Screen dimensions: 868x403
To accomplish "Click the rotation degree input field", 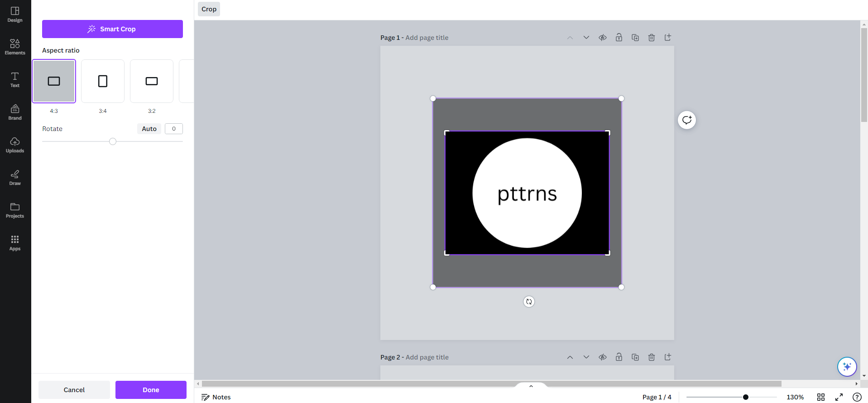I will [174, 129].
